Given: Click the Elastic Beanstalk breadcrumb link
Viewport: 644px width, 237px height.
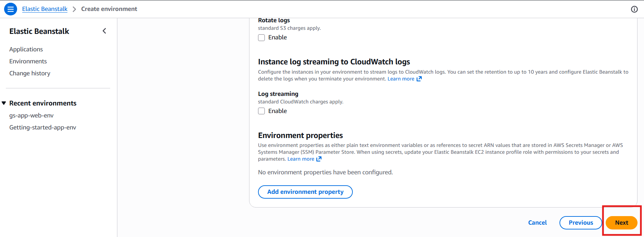Looking at the screenshot, I should point(45,9).
